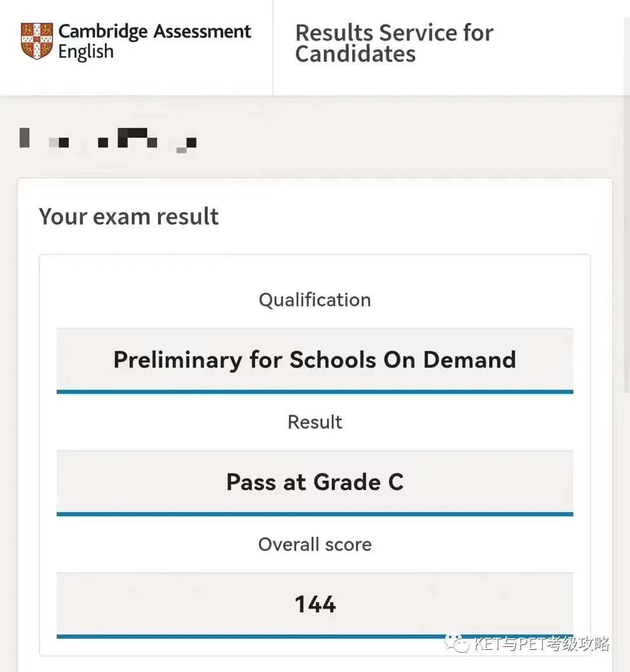630x672 pixels.
Task: Click blue underline beneath Pass at Grade C
Action: 315,514
